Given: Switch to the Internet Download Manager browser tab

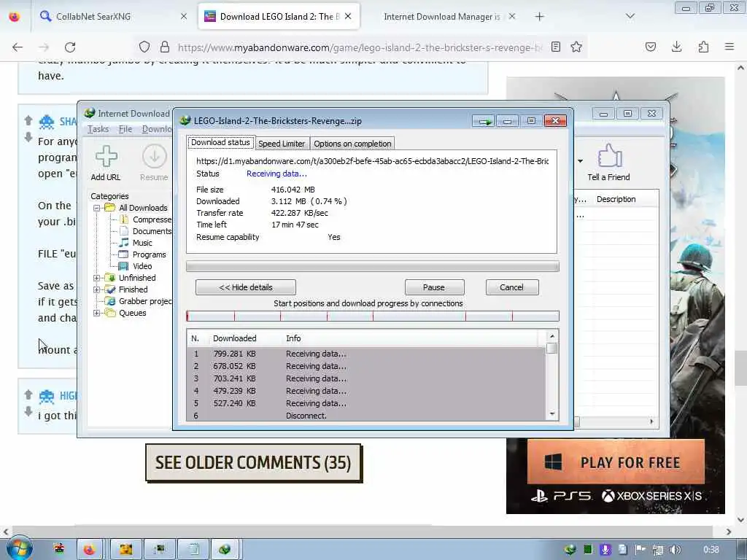Looking at the screenshot, I should 442,17.
